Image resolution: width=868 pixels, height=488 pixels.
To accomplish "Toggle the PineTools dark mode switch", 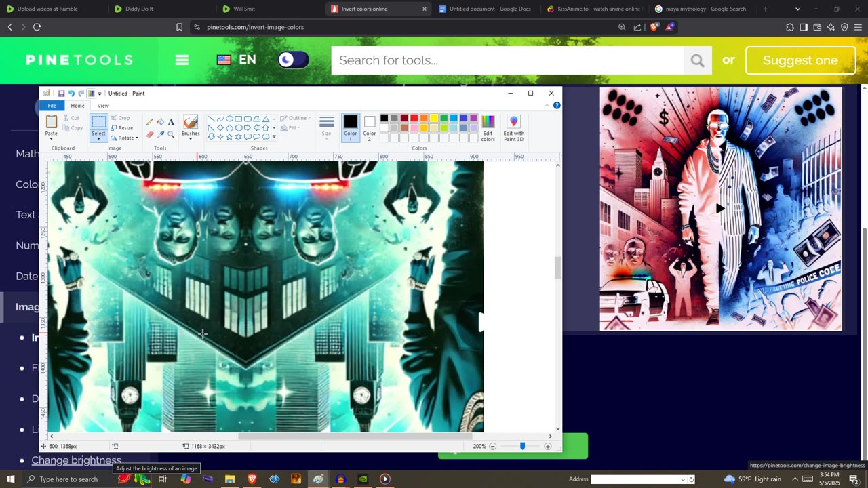I will click(294, 60).
